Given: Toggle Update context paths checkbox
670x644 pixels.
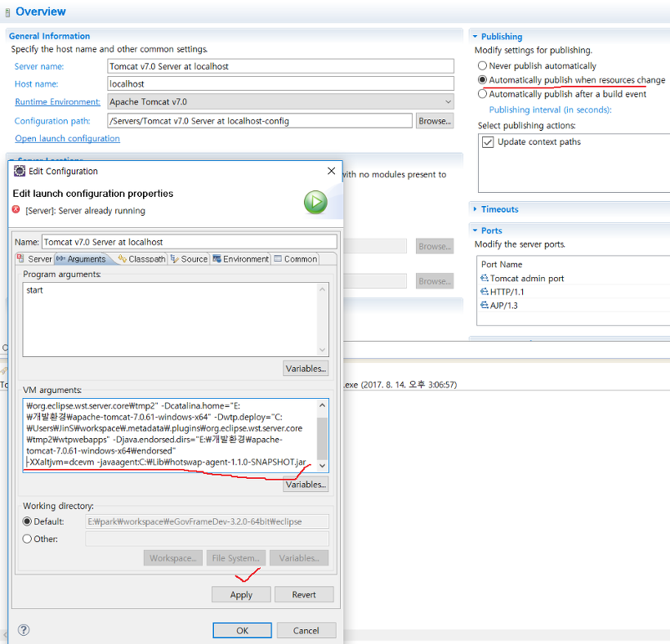Looking at the screenshot, I should pos(488,142).
